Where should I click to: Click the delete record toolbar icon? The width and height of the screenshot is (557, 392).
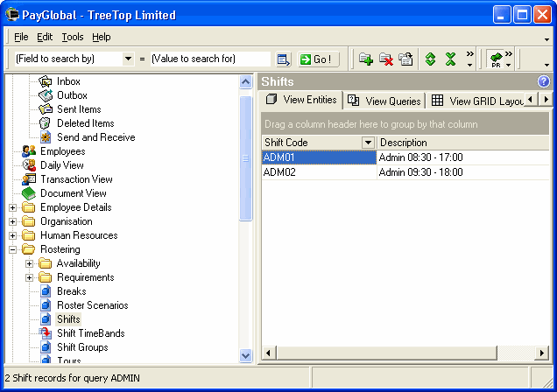pos(385,59)
